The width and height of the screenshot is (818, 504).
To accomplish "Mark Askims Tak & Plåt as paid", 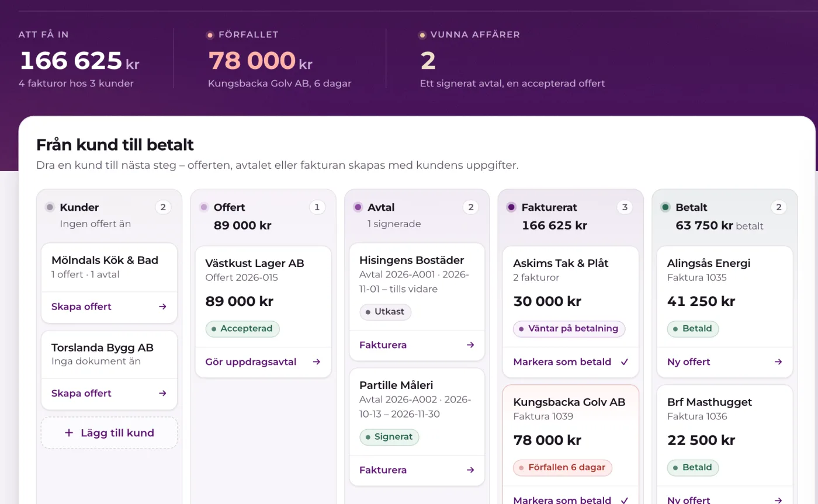I will coord(571,362).
